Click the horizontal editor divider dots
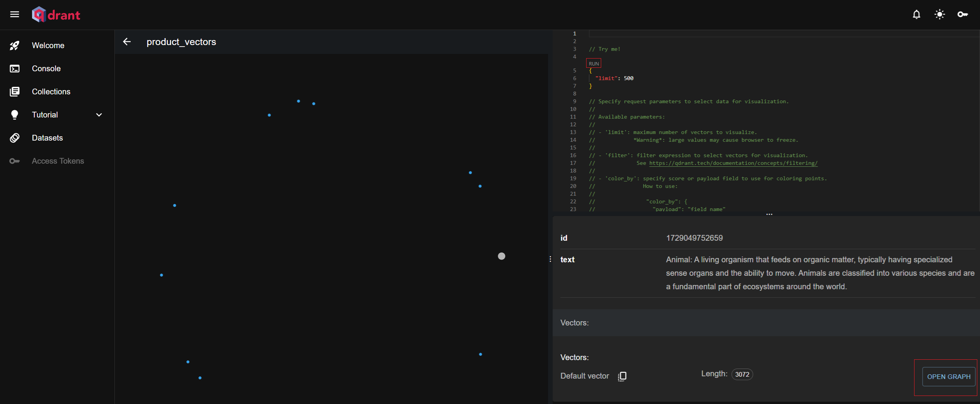This screenshot has width=980, height=404. [x=769, y=214]
